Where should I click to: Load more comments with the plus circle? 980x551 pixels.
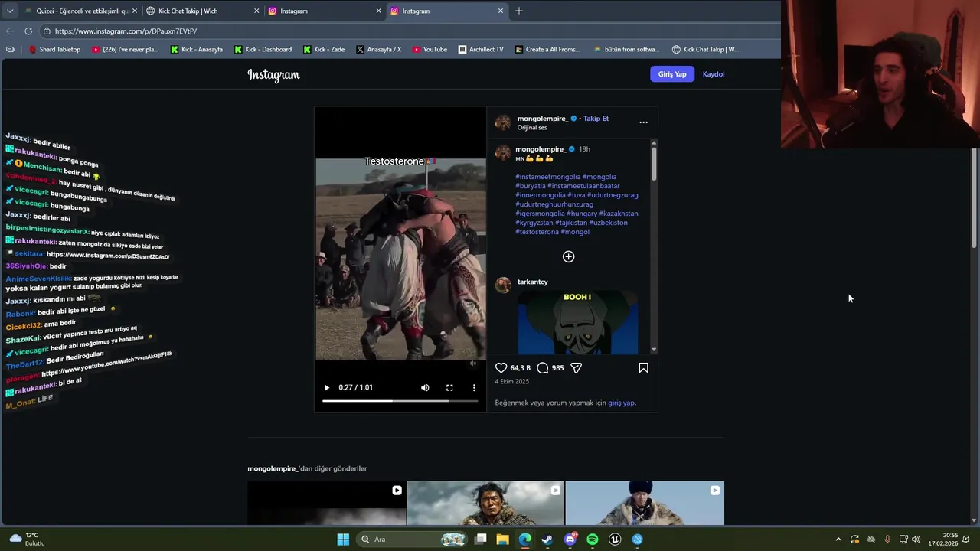[568, 256]
